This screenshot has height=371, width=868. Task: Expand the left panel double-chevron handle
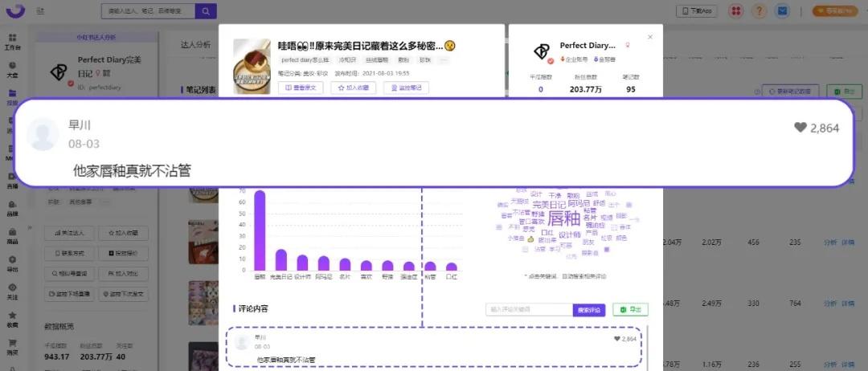[x=30, y=226]
